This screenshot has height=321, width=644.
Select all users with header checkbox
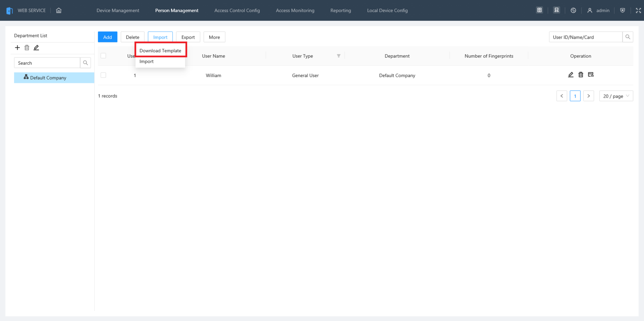[x=103, y=56]
